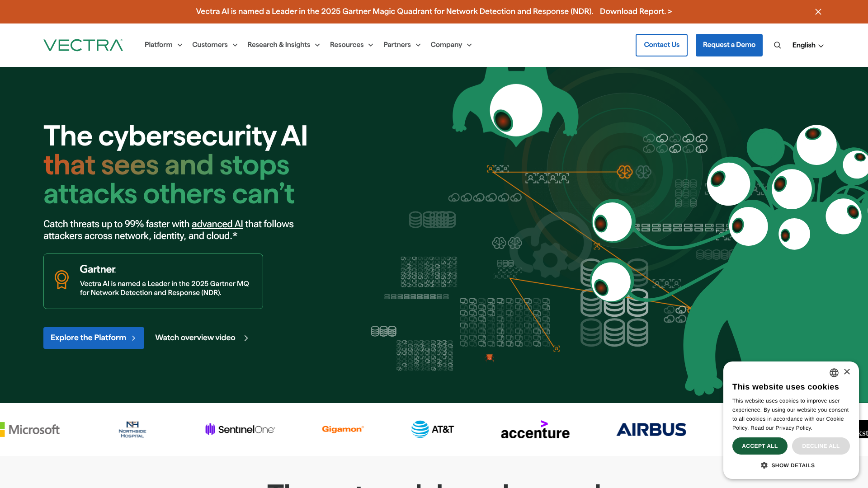Click Request a Demo
The image size is (868, 488).
729,45
